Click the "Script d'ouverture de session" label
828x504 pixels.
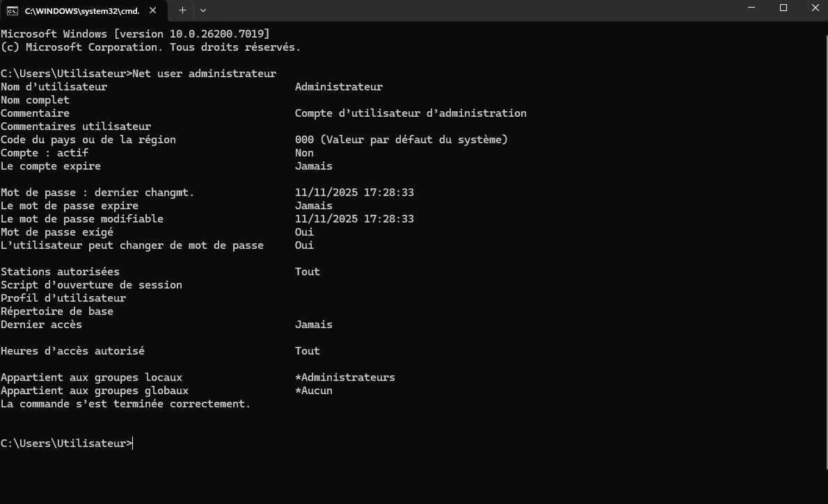click(x=91, y=284)
